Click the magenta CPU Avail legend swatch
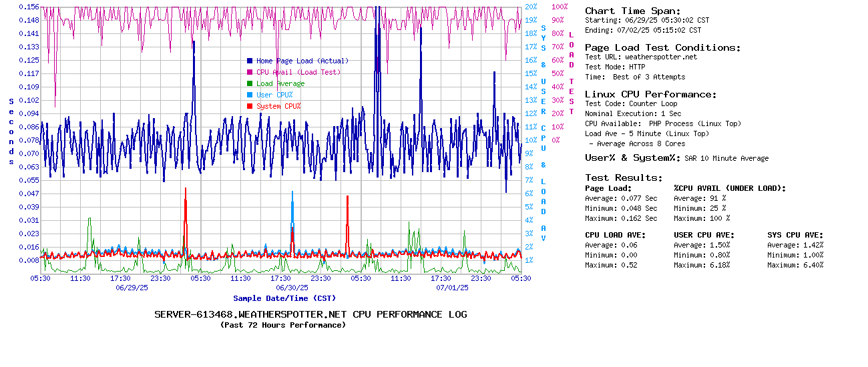Image resolution: width=868 pixels, height=367 pixels. [x=250, y=72]
